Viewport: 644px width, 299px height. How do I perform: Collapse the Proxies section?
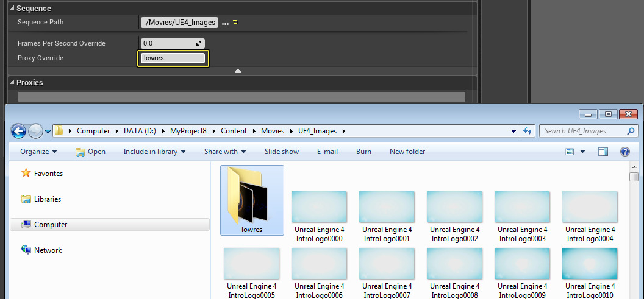click(x=12, y=83)
